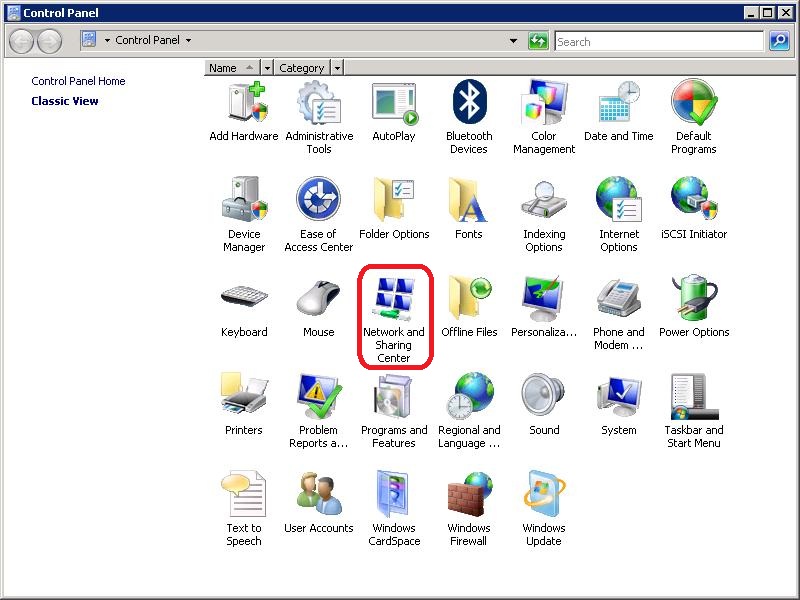This screenshot has width=800, height=600.
Task: Open Indexing Options
Action: tap(544, 215)
